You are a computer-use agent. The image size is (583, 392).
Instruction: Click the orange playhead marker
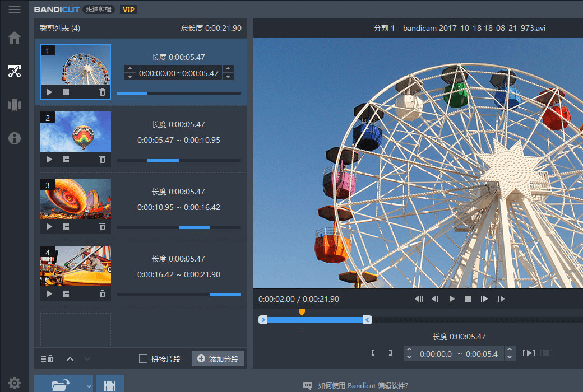[x=302, y=312]
